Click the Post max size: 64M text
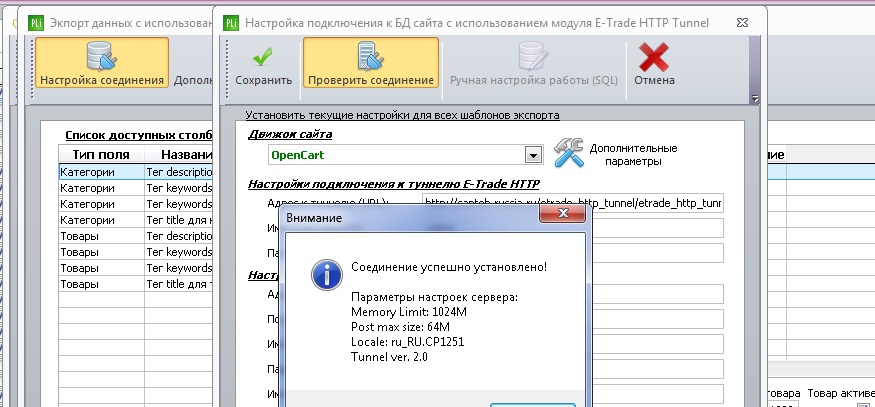Screen dimensions: 875x407 (400, 327)
